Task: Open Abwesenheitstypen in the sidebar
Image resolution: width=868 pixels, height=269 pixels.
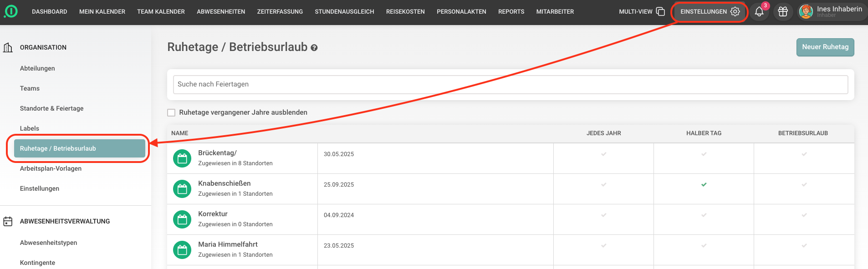Action: (49, 243)
